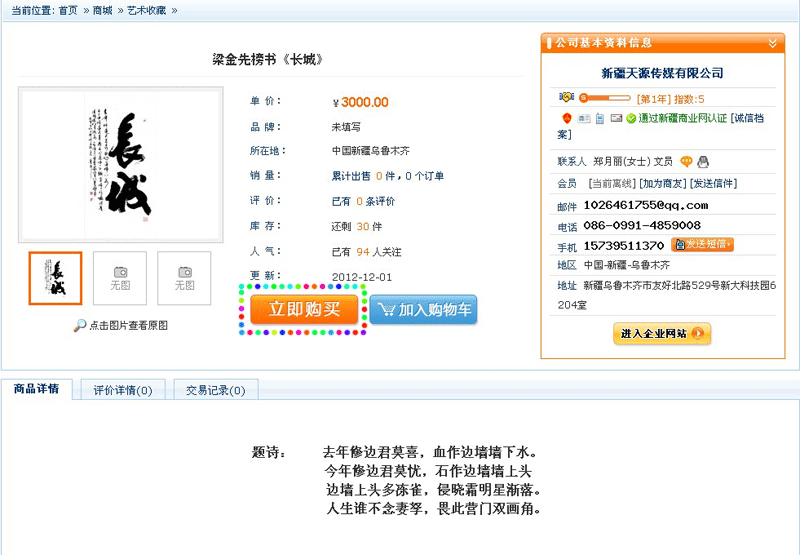Viewport: 800px width, 555px height.
Task: Open chat via orange speech-bubble icon
Action: 687,162
